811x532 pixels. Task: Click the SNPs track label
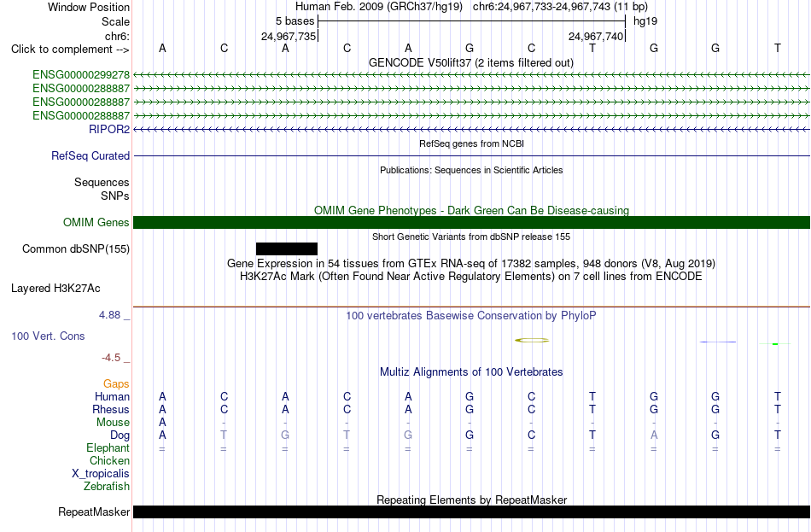(x=115, y=196)
